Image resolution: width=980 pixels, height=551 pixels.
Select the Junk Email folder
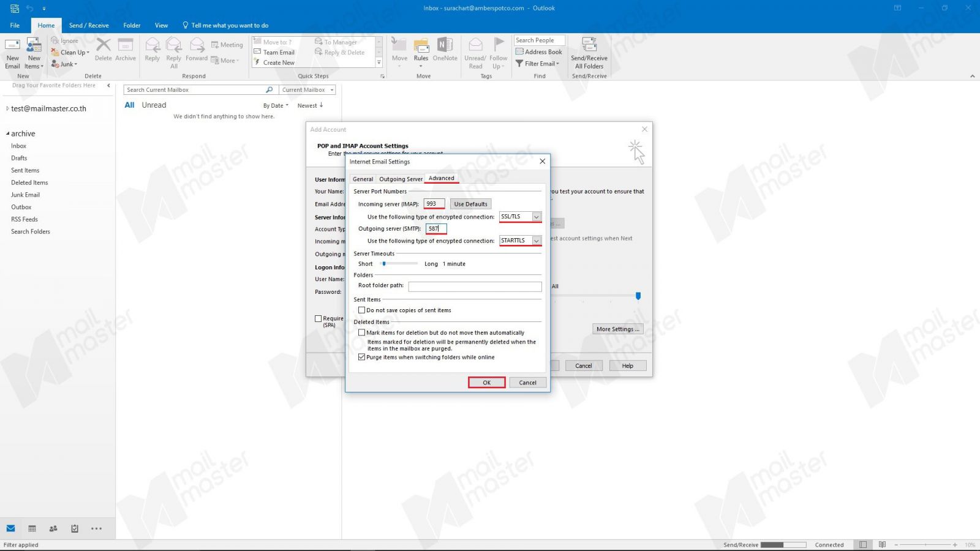pos(25,195)
